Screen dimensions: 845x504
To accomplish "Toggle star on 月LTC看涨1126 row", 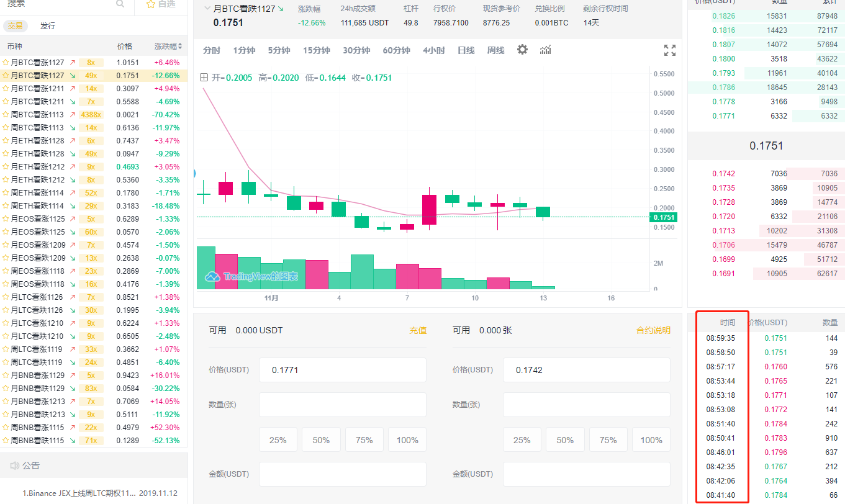I will point(6,297).
